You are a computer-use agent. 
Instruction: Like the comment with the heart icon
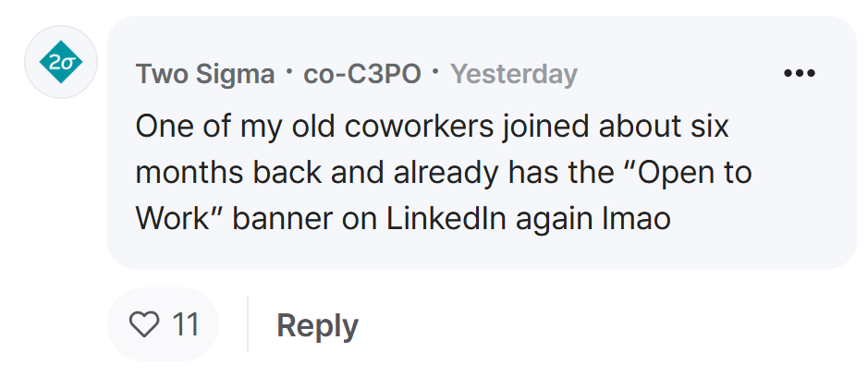pos(144,323)
